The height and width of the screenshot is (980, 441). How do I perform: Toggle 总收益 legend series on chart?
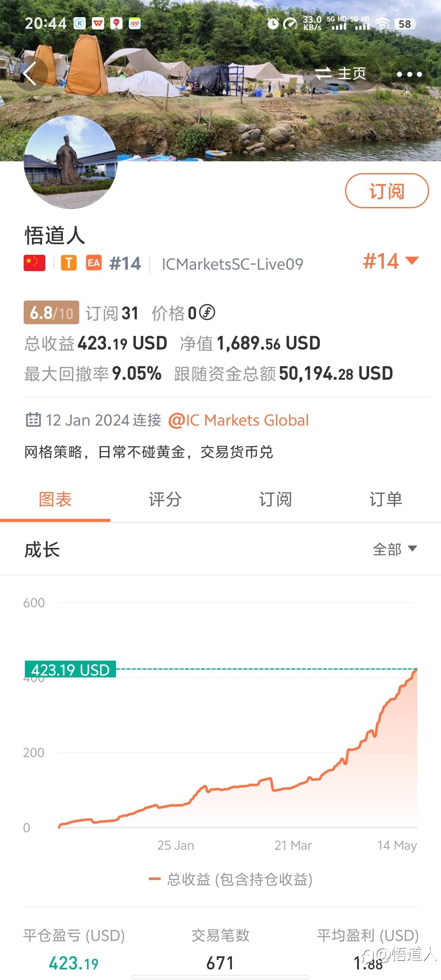pyautogui.click(x=231, y=879)
